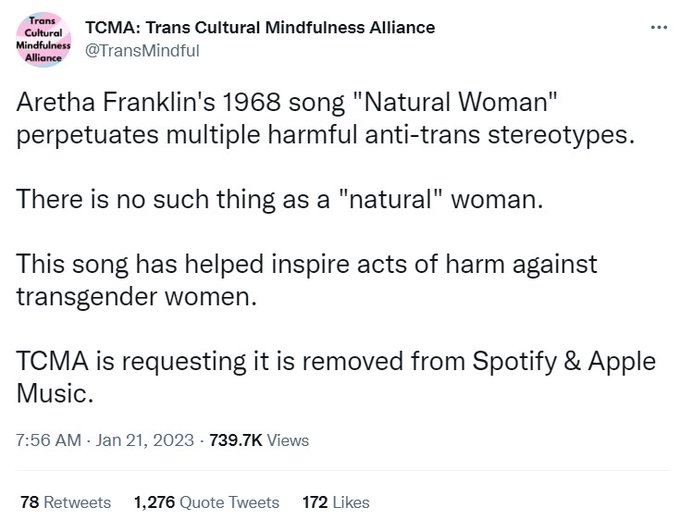Click the word Music ending the tweet
680x520 pixels.
coord(55,394)
